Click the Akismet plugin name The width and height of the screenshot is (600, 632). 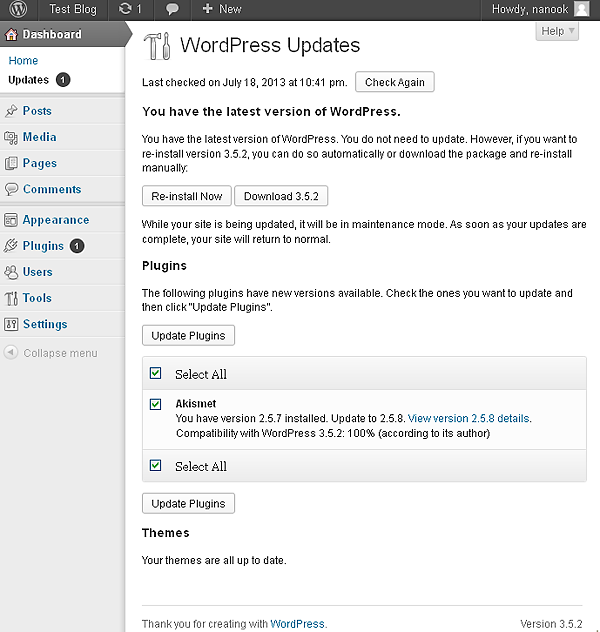tap(196, 404)
